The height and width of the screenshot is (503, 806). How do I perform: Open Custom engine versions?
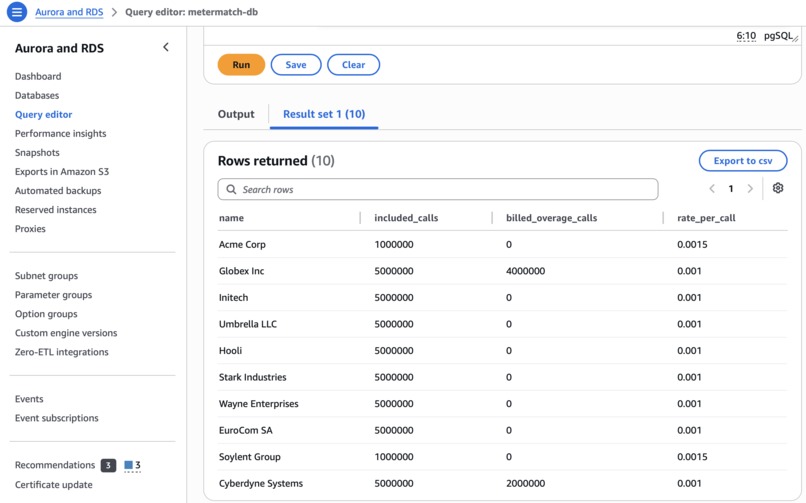click(66, 333)
